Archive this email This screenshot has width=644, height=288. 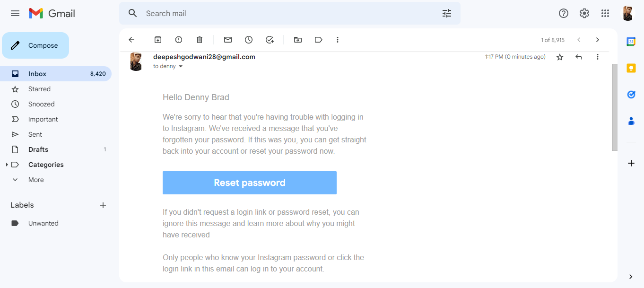click(x=157, y=40)
